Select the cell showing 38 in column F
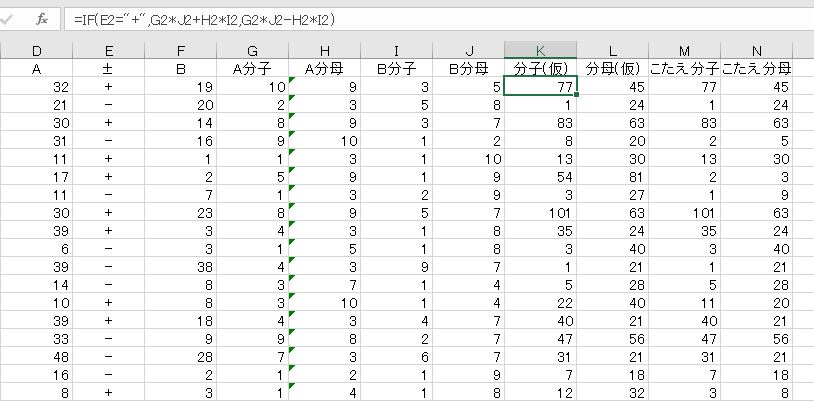This screenshot has height=401, width=814. [x=181, y=267]
